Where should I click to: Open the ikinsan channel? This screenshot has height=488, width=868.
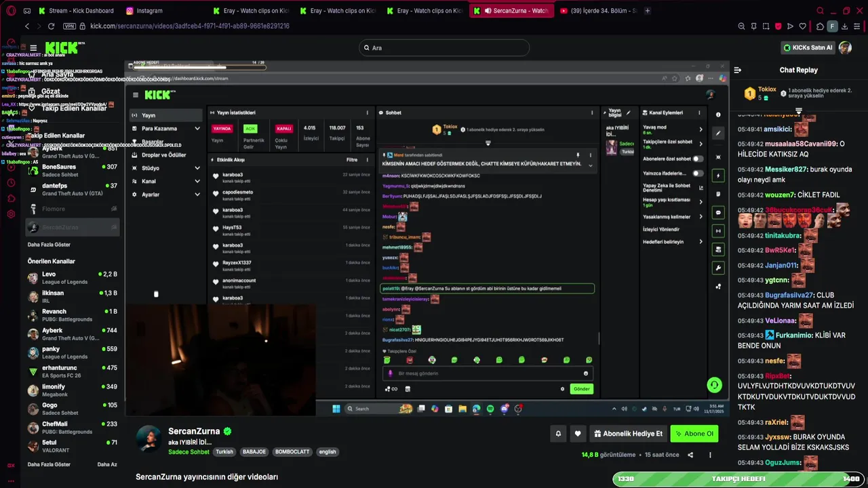73,296
